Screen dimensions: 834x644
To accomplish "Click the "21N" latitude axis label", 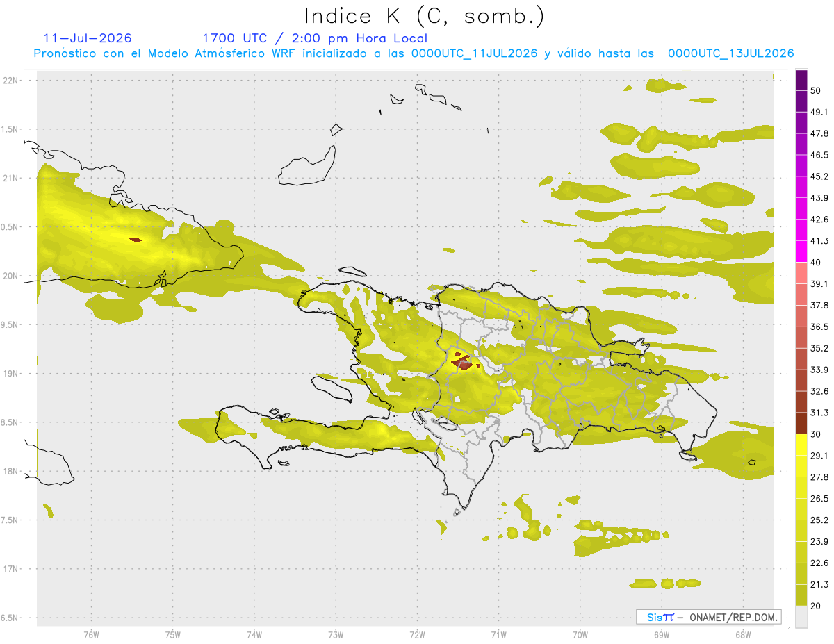I will 11,179.
